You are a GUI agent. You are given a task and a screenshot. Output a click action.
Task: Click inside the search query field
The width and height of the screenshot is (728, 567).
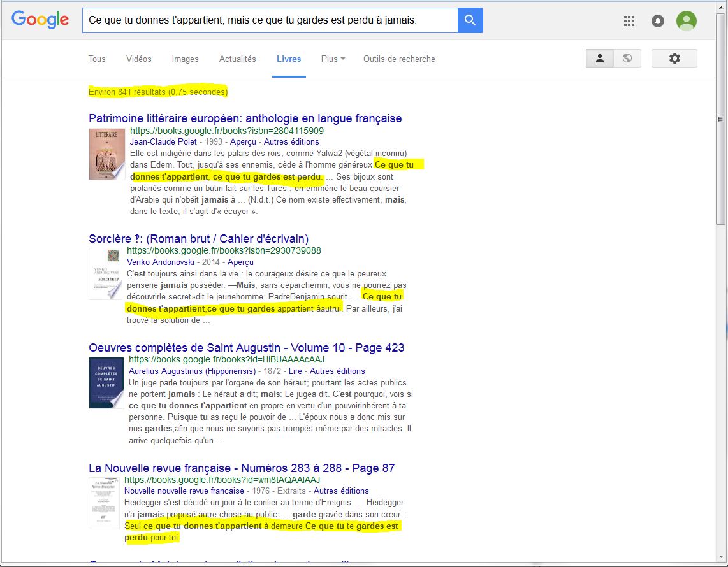pyautogui.click(x=270, y=20)
